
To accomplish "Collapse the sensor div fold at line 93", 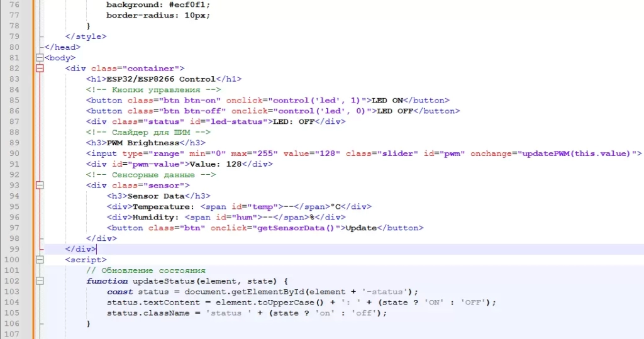I will coord(40,186).
